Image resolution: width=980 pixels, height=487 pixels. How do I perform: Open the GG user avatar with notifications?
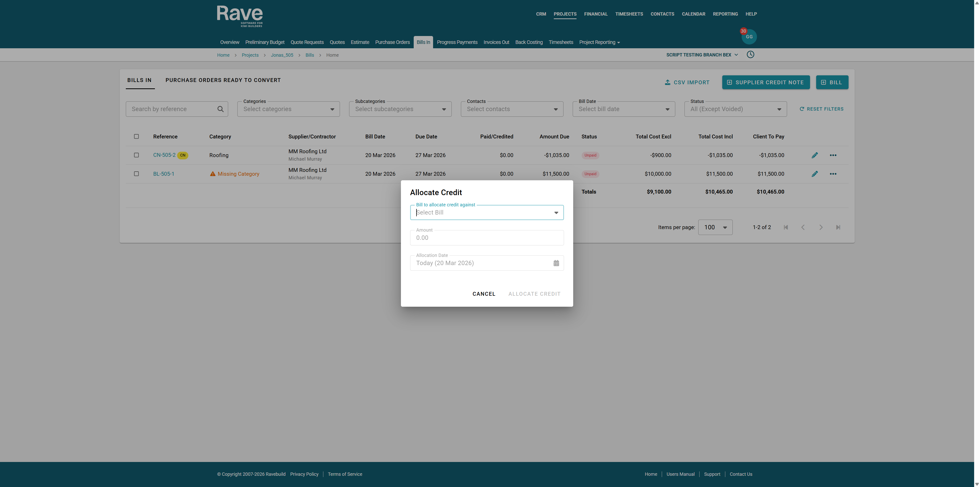pos(749,37)
